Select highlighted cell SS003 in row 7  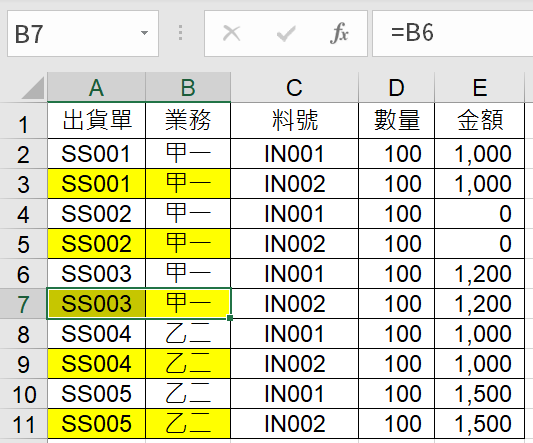click(x=97, y=304)
